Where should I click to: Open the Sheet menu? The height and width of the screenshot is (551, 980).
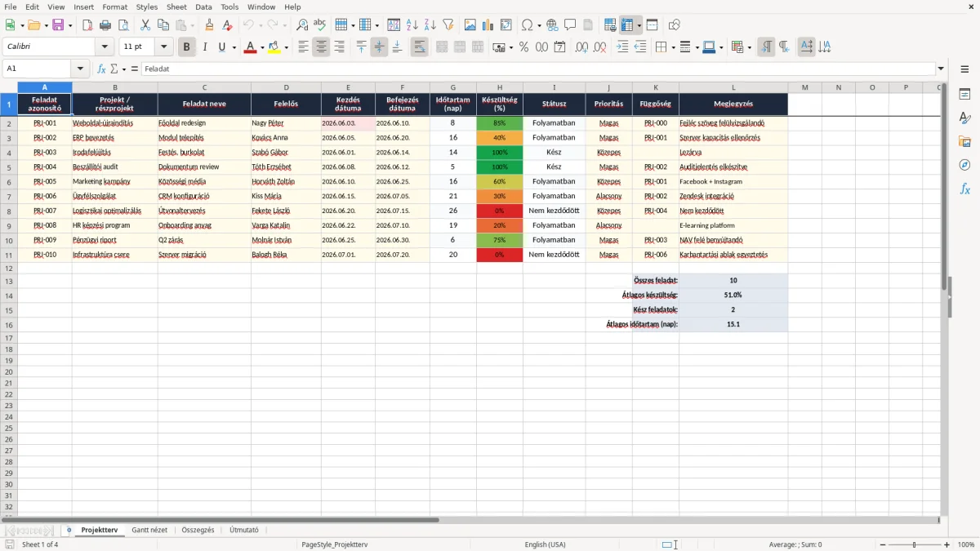coord(176,7)
